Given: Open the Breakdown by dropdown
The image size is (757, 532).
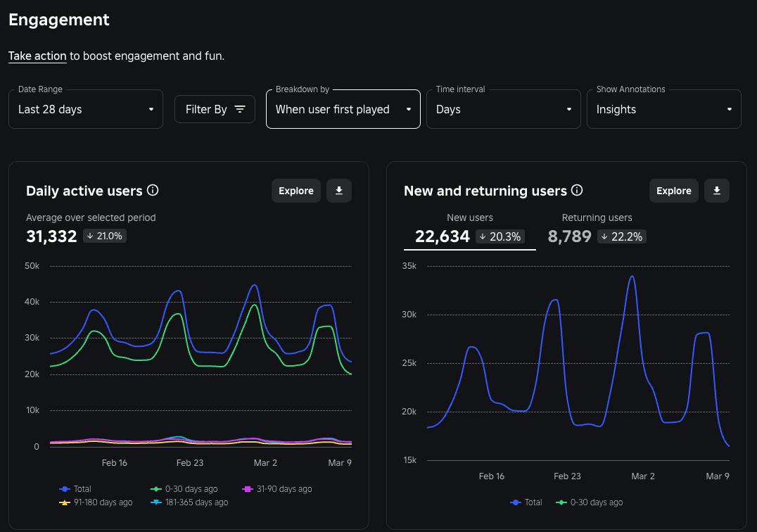Looking at the screenshot, I should click(343, 109).
